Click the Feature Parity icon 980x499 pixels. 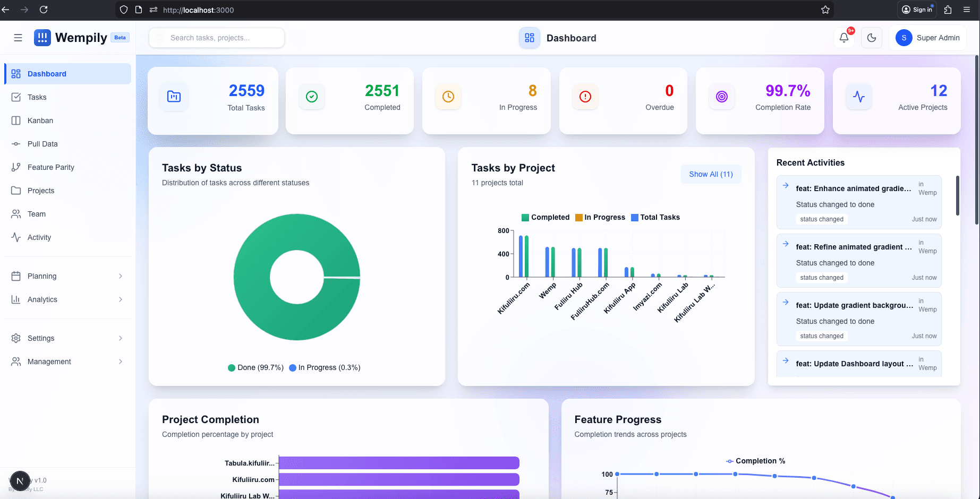point(16,167)
